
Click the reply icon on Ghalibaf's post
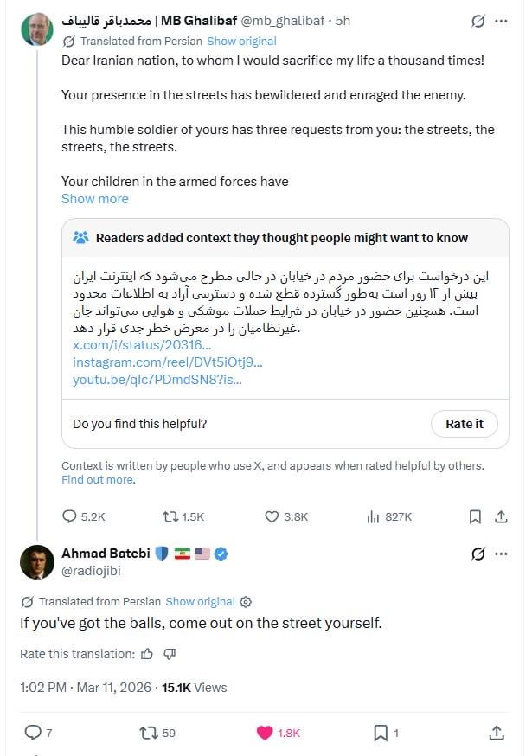coord(70,516)
